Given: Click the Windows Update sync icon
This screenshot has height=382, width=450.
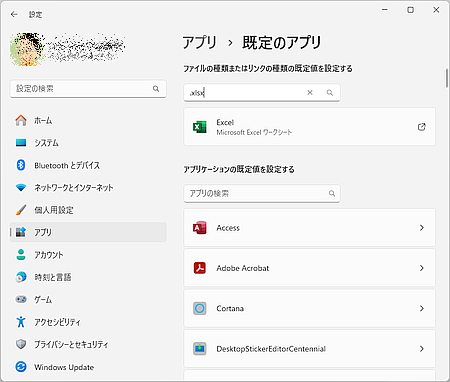Looking at the screenshot, I should pyautogui.click(x=21, y=367).
